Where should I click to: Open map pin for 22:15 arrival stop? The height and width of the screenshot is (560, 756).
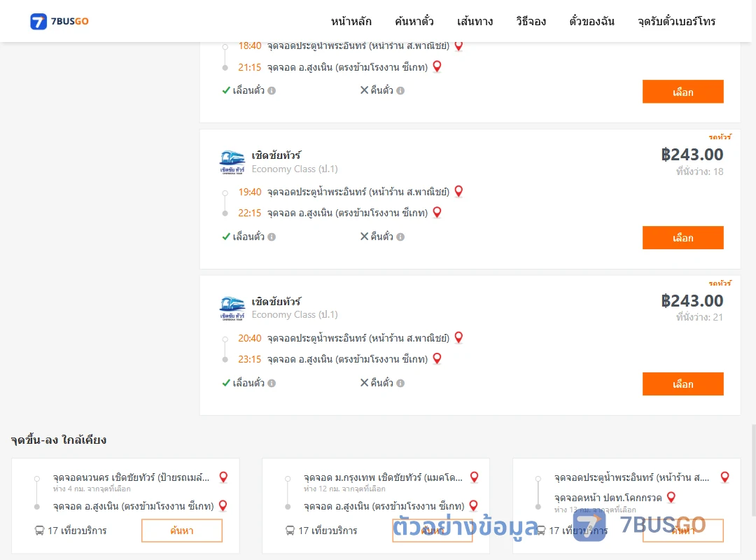(437, 212)
